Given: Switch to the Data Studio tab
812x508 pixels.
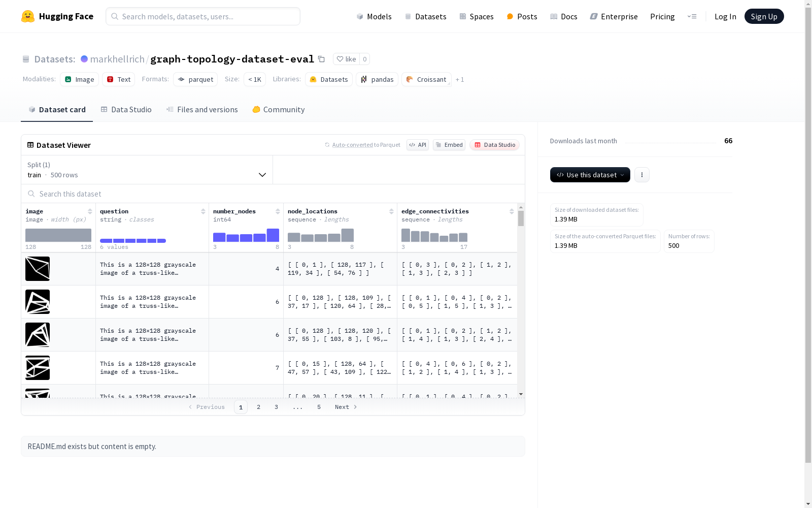Looking at the screenshot, I should click(x=126, y=110).
